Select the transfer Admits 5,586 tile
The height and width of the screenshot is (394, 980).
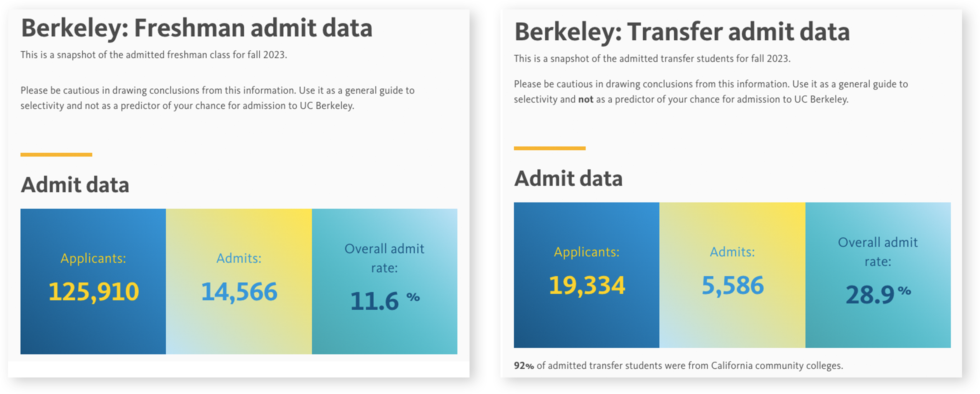[732, 275]
